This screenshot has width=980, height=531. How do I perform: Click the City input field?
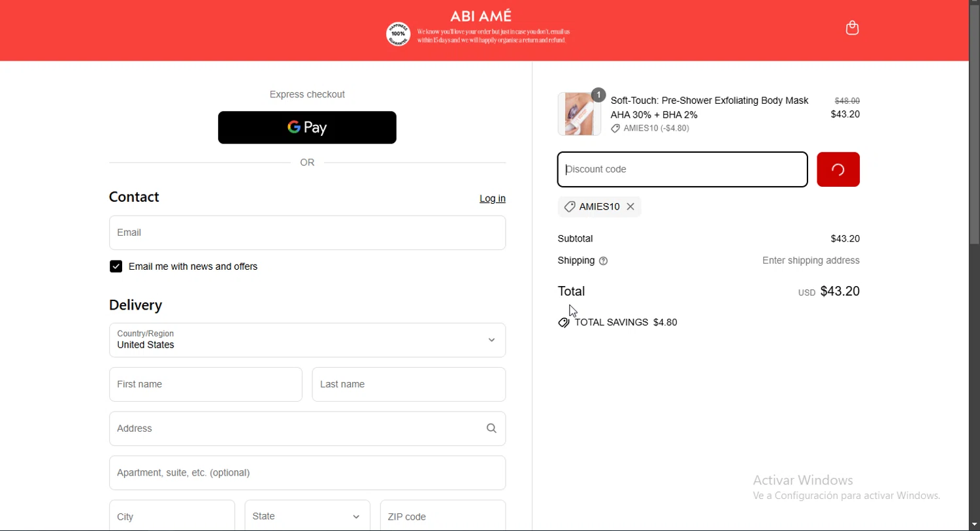[172, 516]
